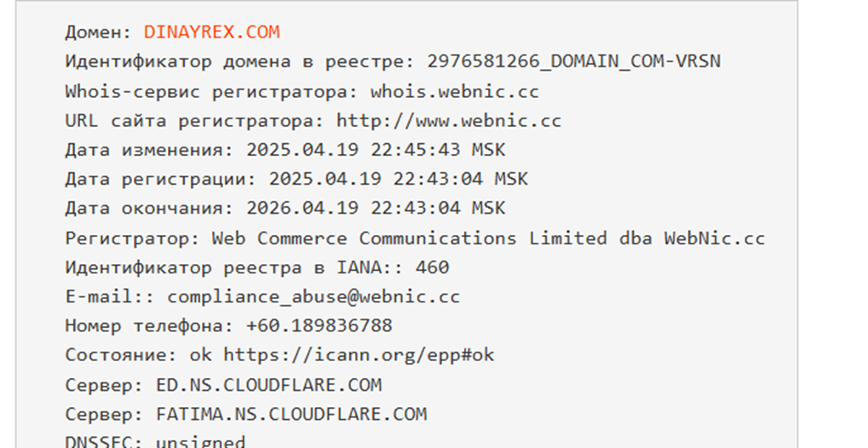Viewport: 868px width, 448px height.
Task: Click the IANA registry ID 460
Action: coord(432,267)
